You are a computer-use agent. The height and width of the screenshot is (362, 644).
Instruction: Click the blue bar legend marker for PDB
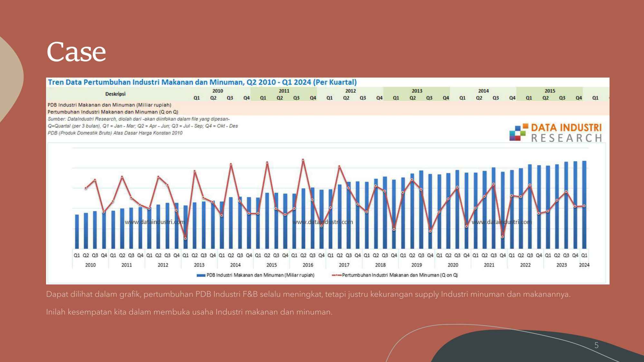(x=201, y=275)
